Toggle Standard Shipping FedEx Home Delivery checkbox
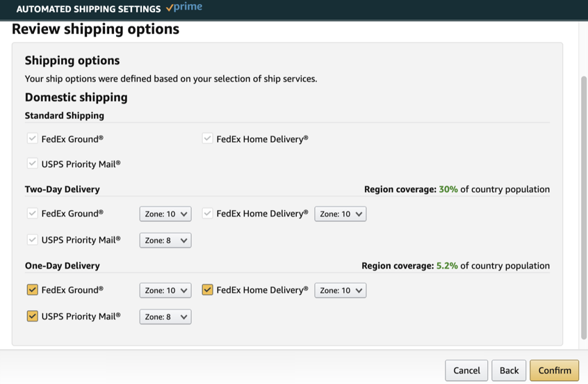 [x=207, y=138]
